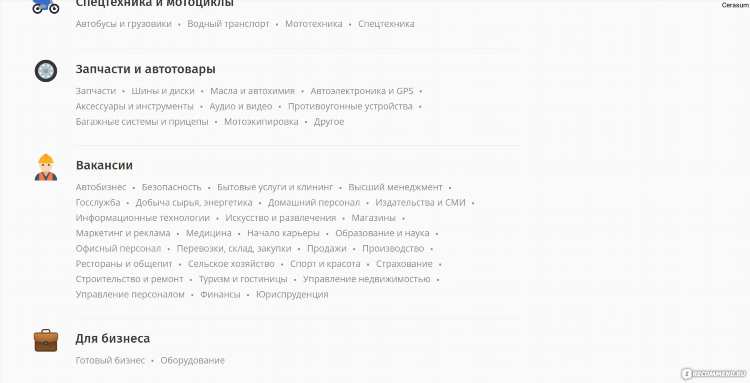Open Багажные системы и прицепы

point(142,121)
